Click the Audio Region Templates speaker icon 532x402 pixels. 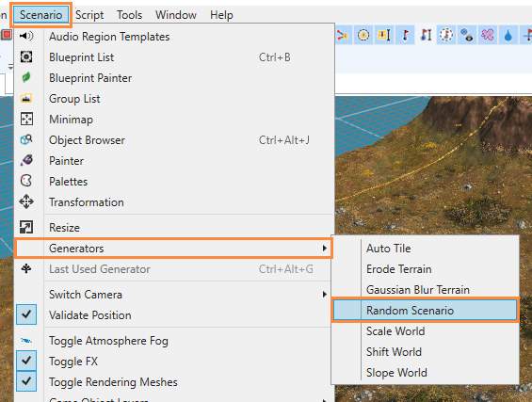pos(26,36)
